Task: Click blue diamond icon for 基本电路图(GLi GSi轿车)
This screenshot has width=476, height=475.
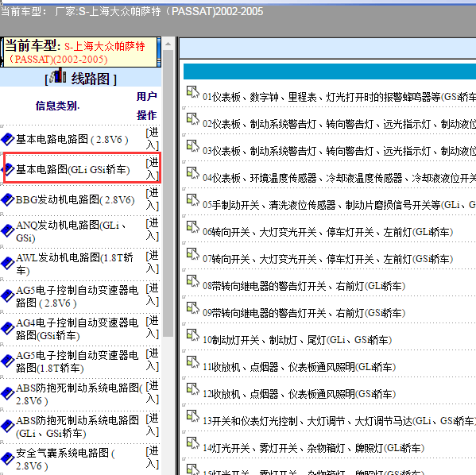Action: (9, 169)
